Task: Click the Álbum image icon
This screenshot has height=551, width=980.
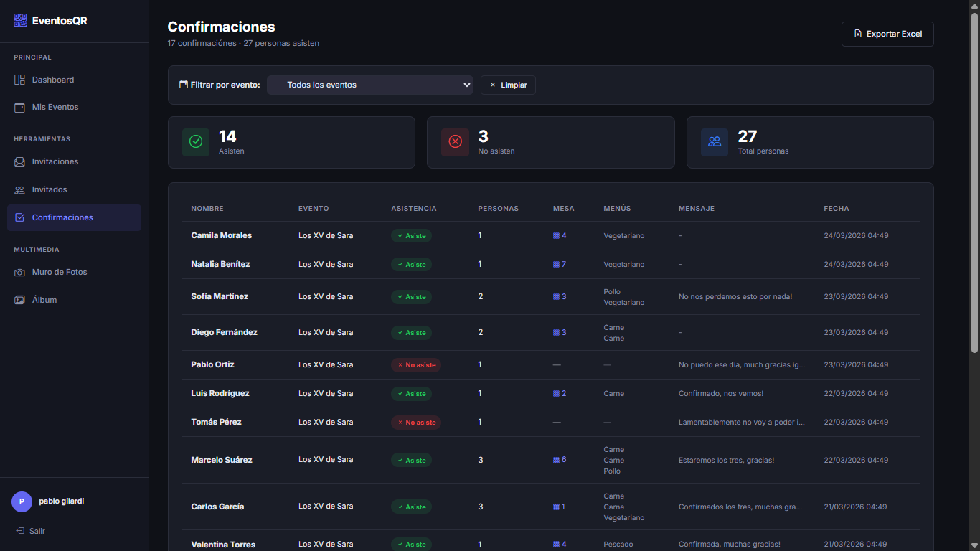Action: coord(20,300)
